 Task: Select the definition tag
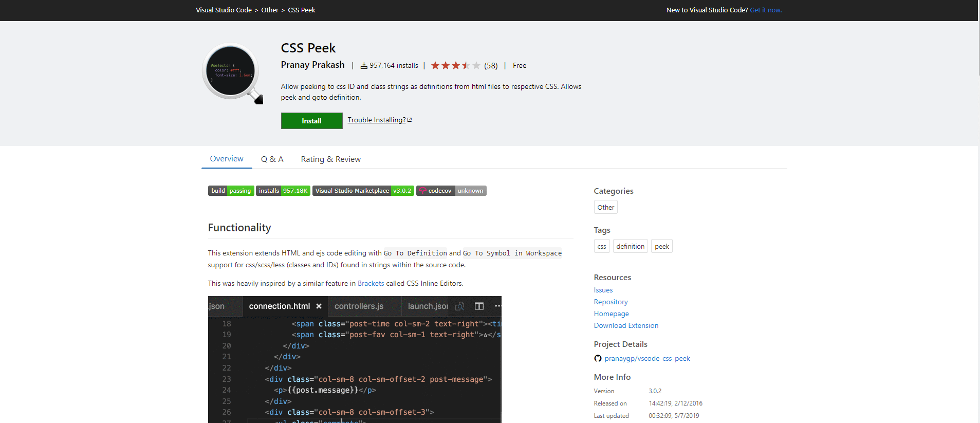click(630, 246)
